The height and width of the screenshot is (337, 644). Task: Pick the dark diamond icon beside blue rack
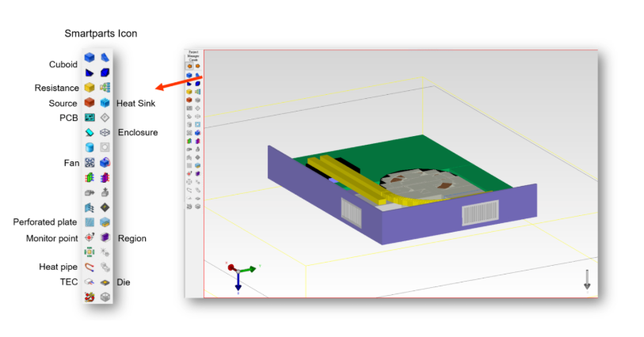point(105,207)
